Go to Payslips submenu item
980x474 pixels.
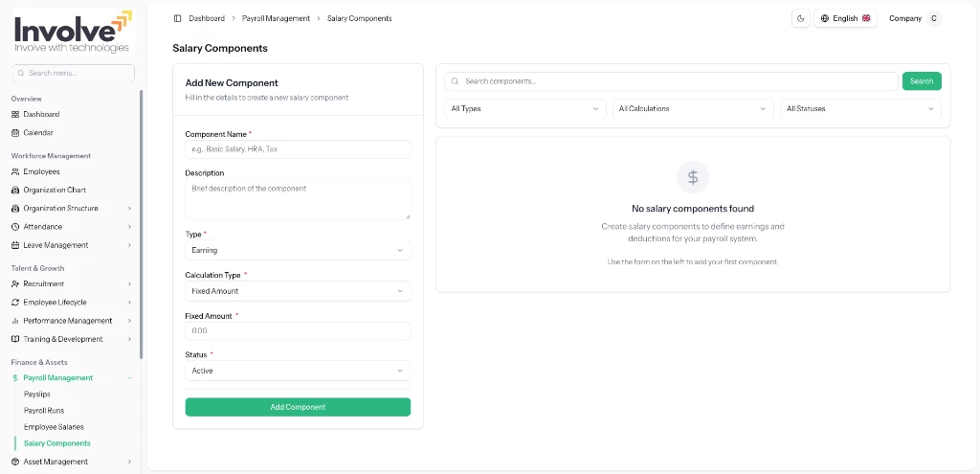tap(37, 395)
